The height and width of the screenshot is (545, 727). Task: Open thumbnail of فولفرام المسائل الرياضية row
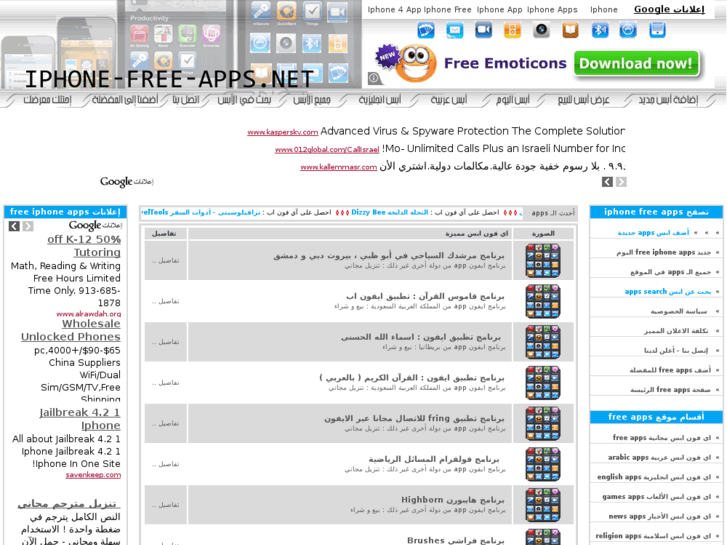(x=543, y=464)
